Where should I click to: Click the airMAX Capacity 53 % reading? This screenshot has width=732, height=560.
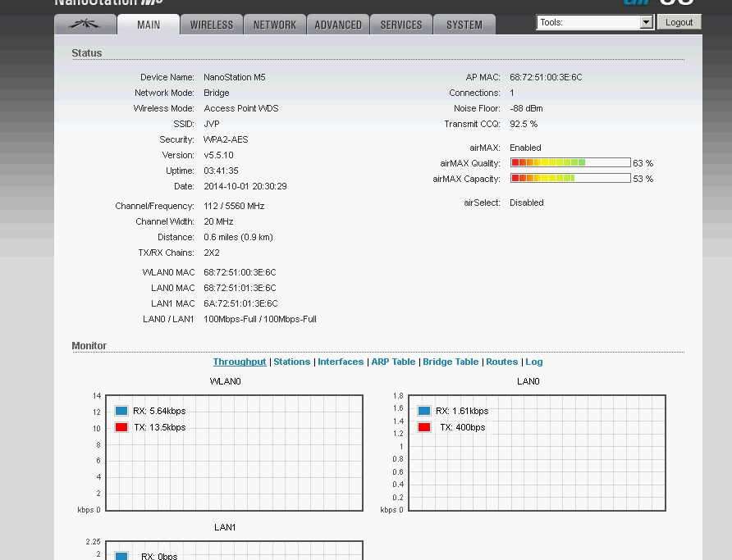pos(643,179)
